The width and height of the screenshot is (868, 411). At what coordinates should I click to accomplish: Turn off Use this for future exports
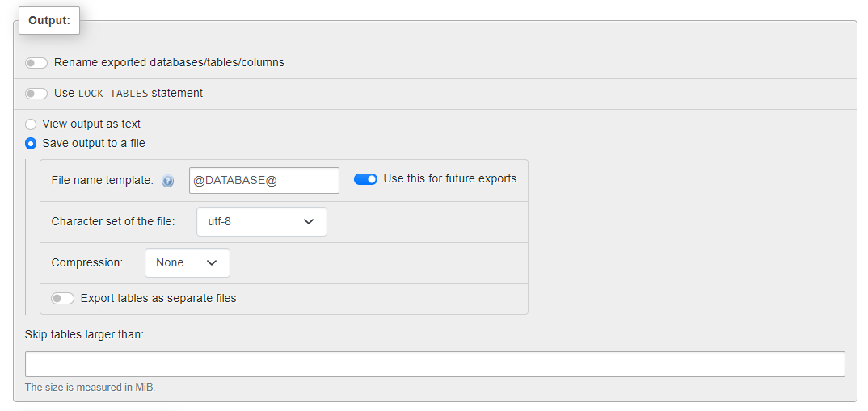click(365, 179)
